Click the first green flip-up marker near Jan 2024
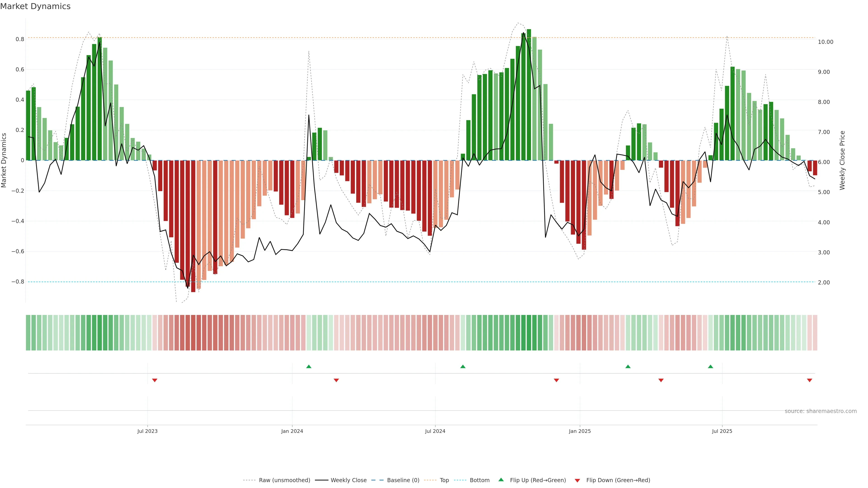 point(309,366)
